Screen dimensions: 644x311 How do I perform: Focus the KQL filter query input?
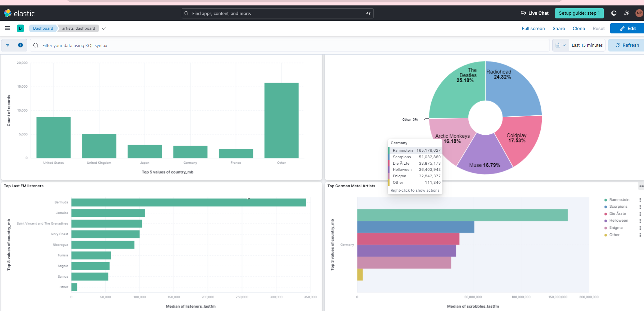(x=290, y=45)
